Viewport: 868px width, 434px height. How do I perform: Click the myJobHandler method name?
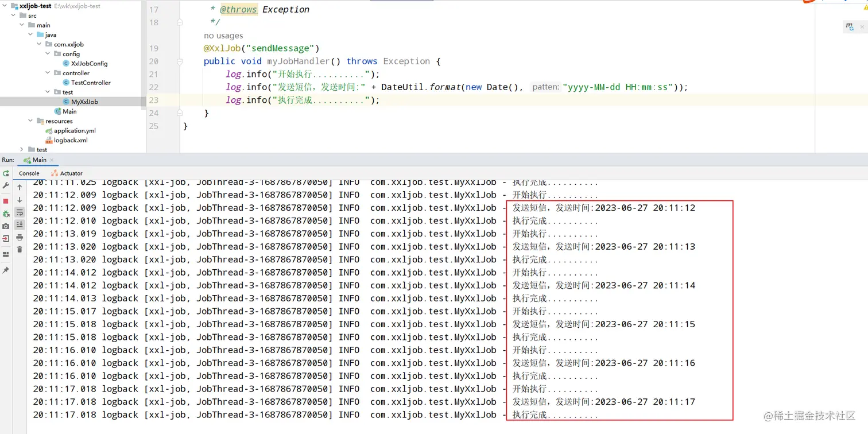(x=299, y=61)
